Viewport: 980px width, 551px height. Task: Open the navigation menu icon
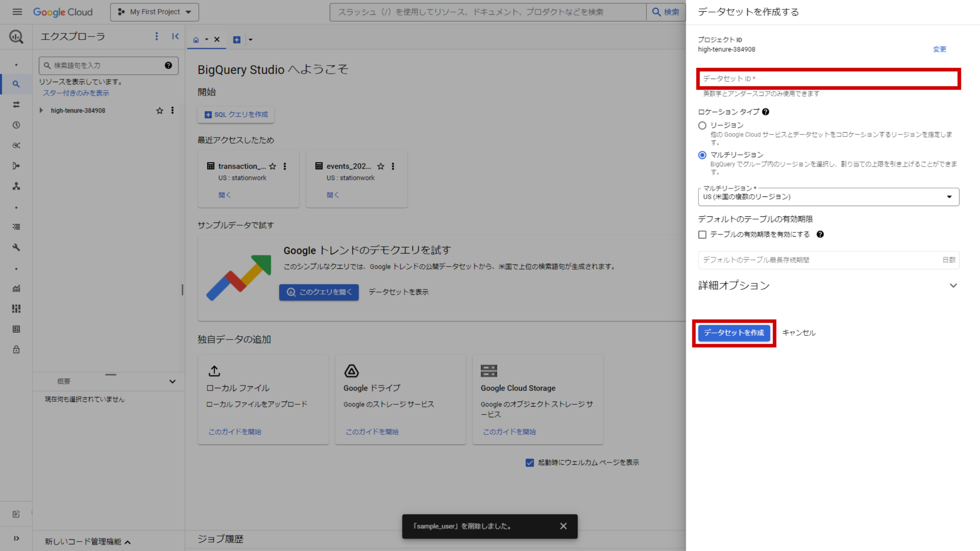(x=16, y=12)
